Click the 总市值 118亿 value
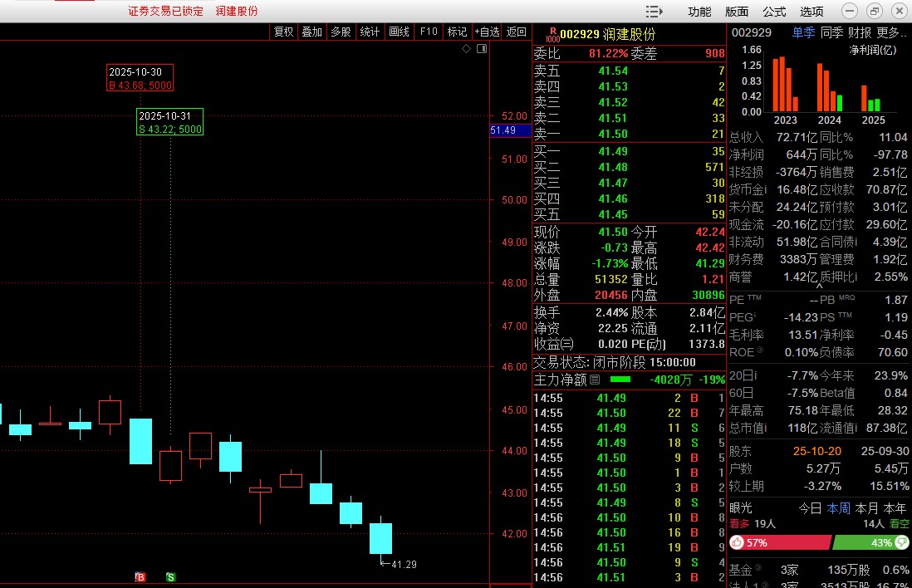This screenshot has width=912, height=588. (801, 428)
